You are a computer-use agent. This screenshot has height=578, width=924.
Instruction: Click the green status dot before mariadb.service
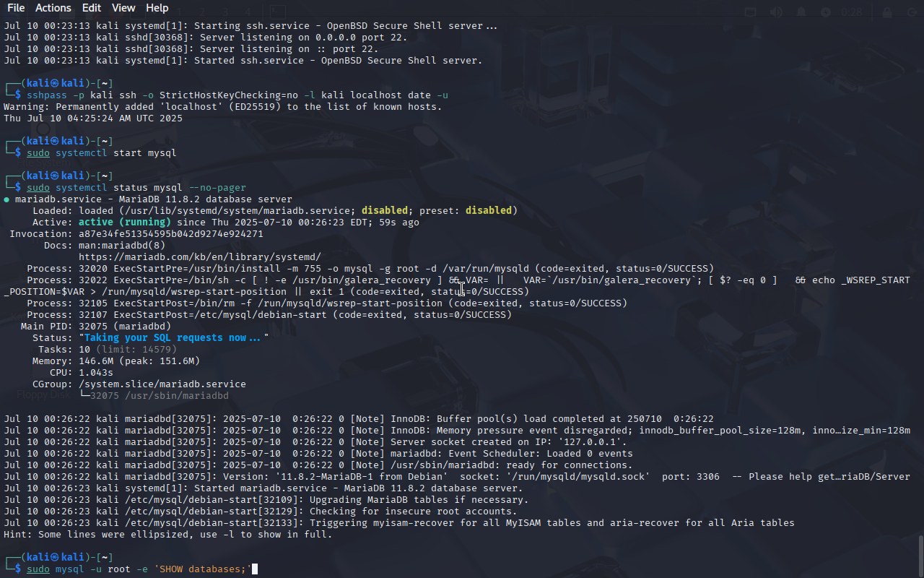6,199
